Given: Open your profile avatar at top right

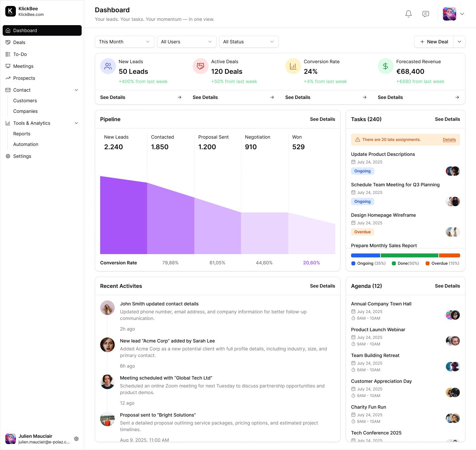Looking at the screenshot, I should 449,14.
